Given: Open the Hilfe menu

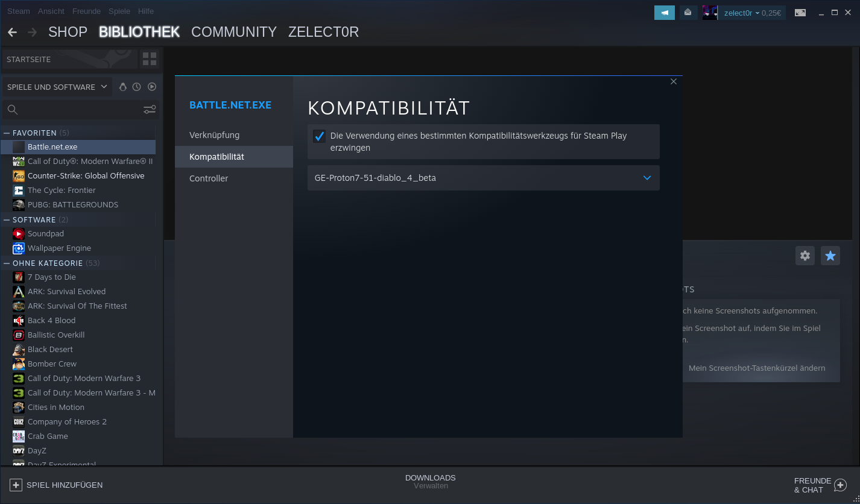Looking at the screenshot, I should [146, 11].
